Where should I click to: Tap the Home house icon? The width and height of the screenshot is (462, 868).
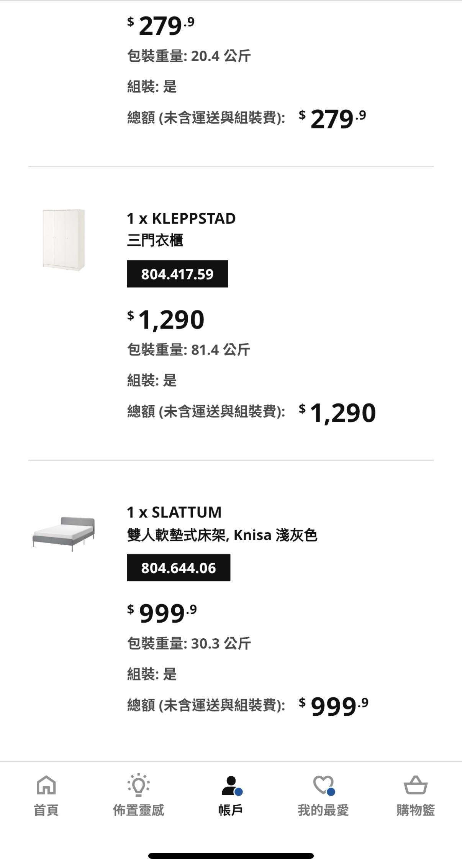[x=46, y=784]
